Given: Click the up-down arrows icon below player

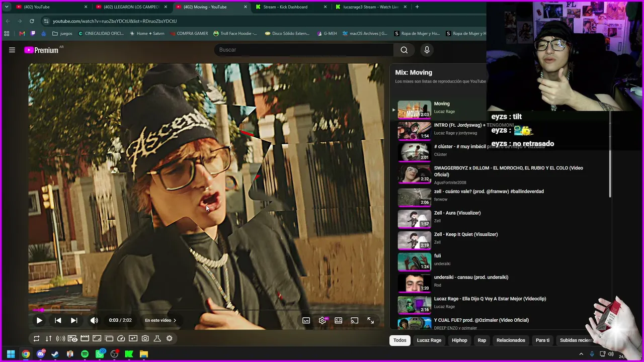Looking at the screenshot, I should pyautogui.click(x=48, y=338).
